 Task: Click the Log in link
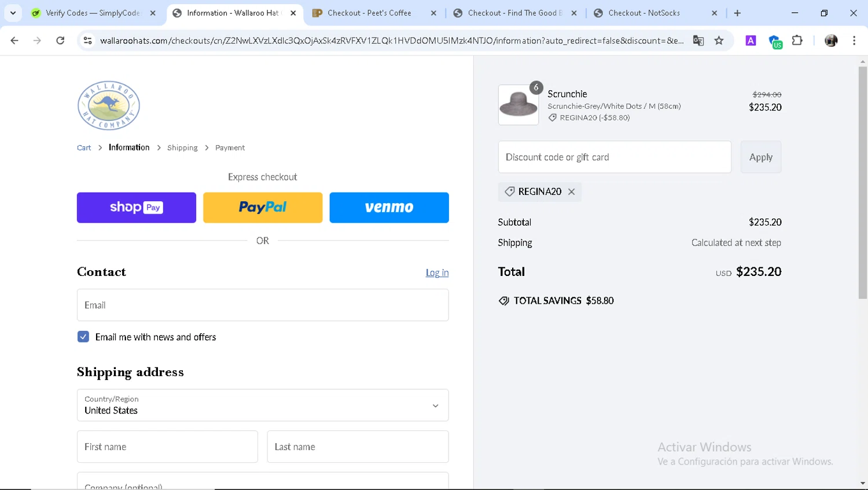(x=437, y=272)
